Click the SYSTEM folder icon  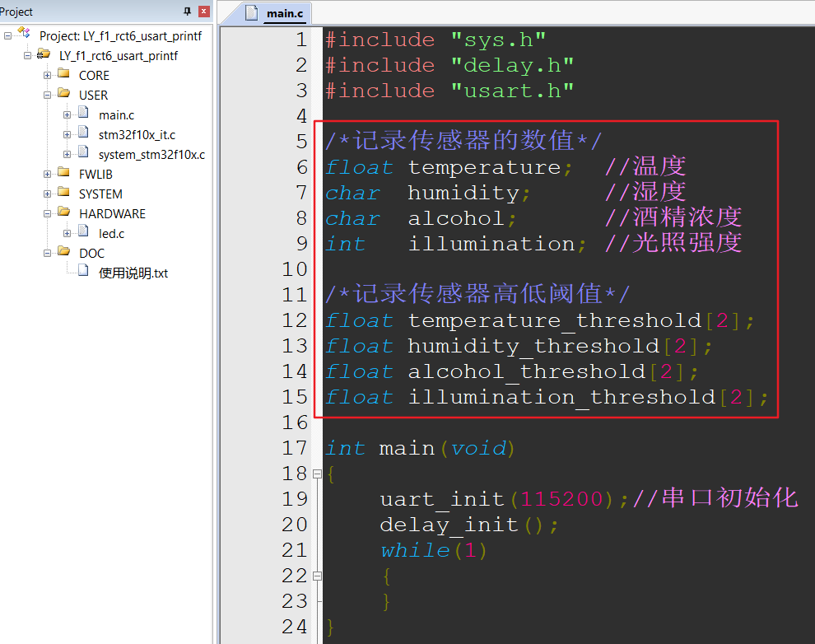(x=64, y=194)
